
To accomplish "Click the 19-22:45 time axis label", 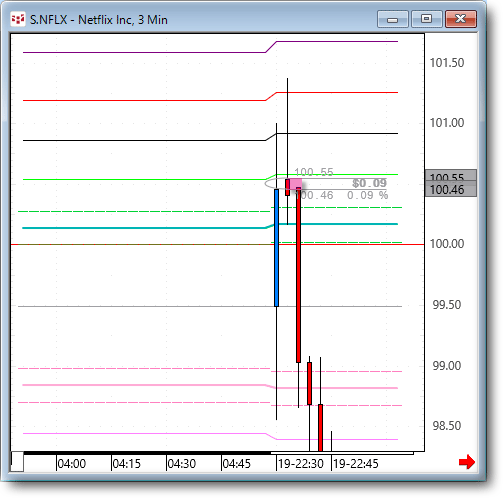I will coord(356,464).
